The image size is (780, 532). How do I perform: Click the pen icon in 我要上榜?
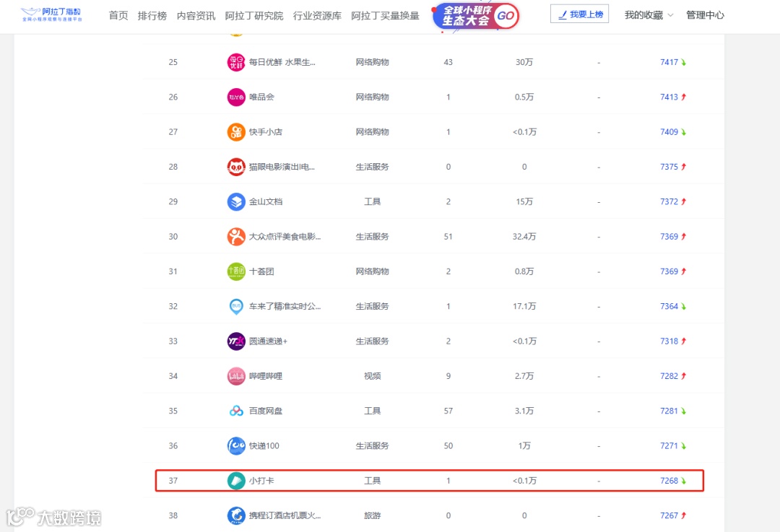[563, 15]
